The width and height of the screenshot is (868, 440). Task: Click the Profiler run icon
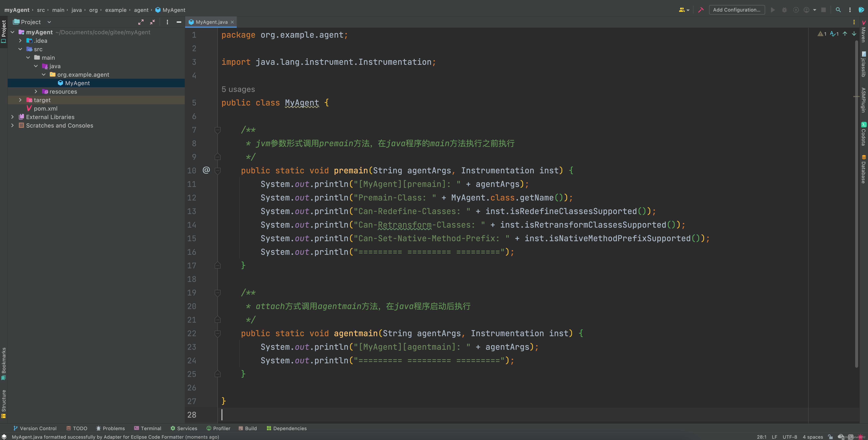coord(807,10)
